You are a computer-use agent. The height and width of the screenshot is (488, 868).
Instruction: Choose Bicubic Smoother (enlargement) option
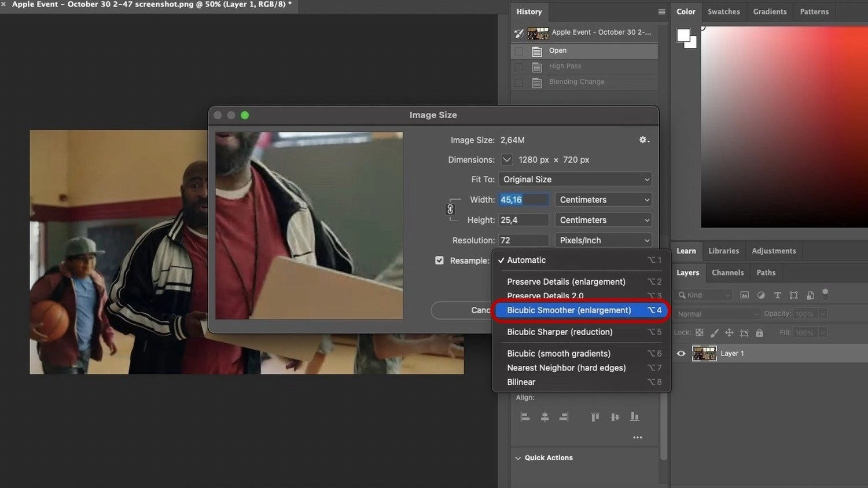(x=582, y=310)
